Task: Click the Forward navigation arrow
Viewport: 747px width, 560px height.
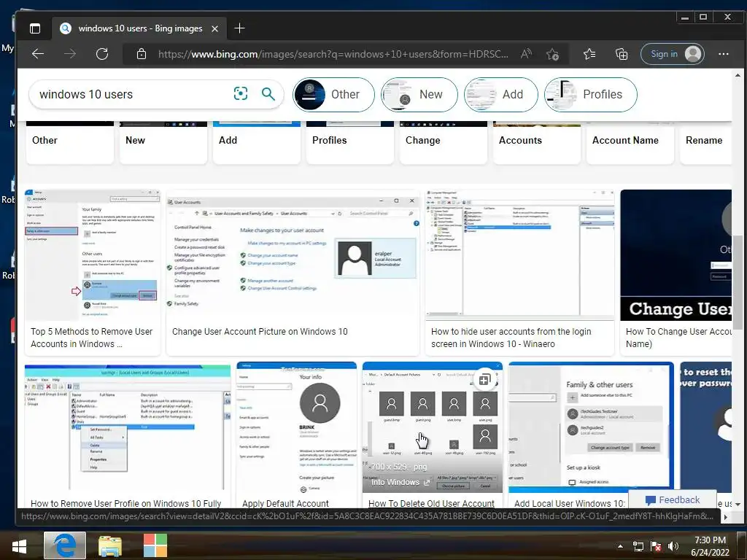Action: (70, 54)
